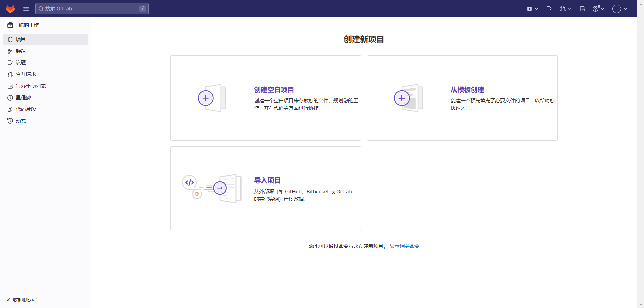Click the 里程碑 clock icon
This screenshot has width=644, height=308.
click(10, 98)
